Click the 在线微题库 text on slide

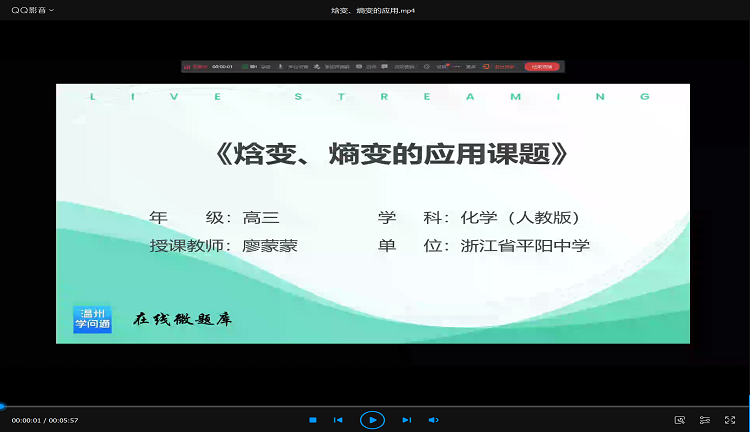click(x=182, y=319)
